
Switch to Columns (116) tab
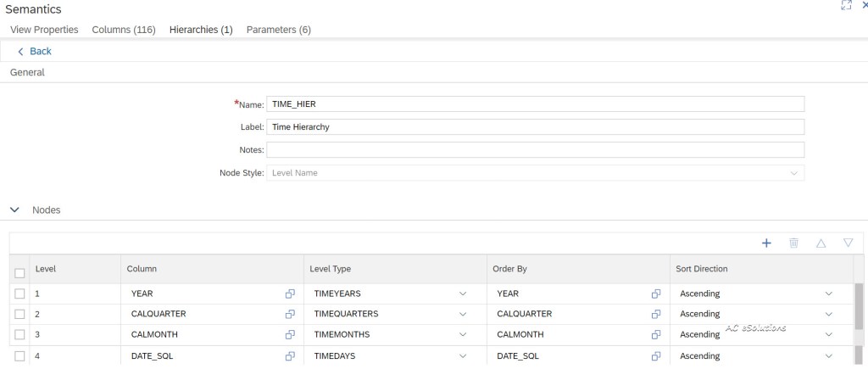coord(124,30)
